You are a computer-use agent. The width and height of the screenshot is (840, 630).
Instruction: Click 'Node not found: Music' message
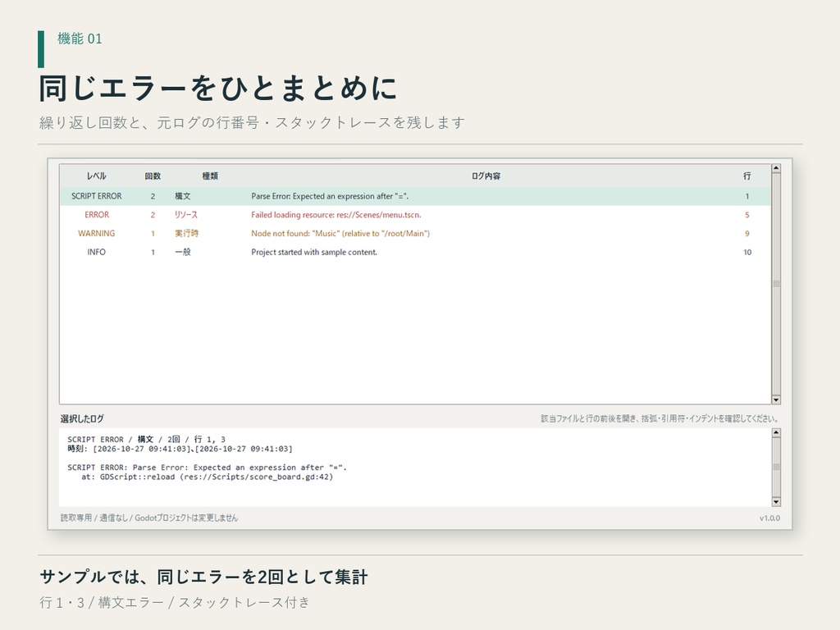(x=340, y=234)
